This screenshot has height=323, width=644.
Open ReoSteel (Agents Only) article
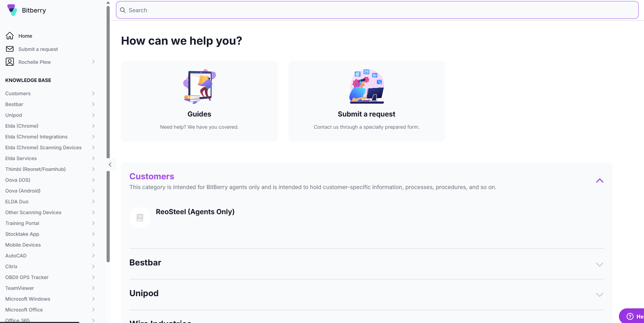pos(195,212)
